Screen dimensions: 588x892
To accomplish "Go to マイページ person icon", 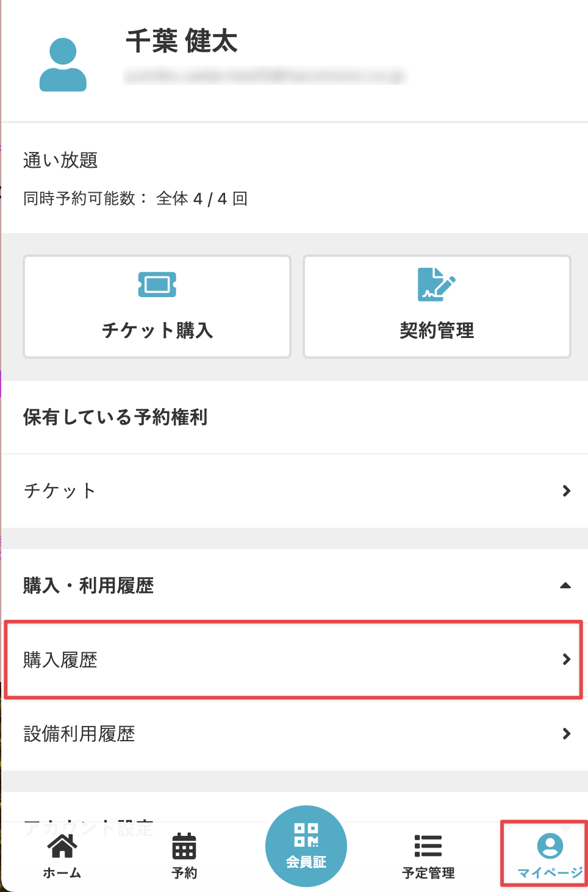I will pos(550,846).
